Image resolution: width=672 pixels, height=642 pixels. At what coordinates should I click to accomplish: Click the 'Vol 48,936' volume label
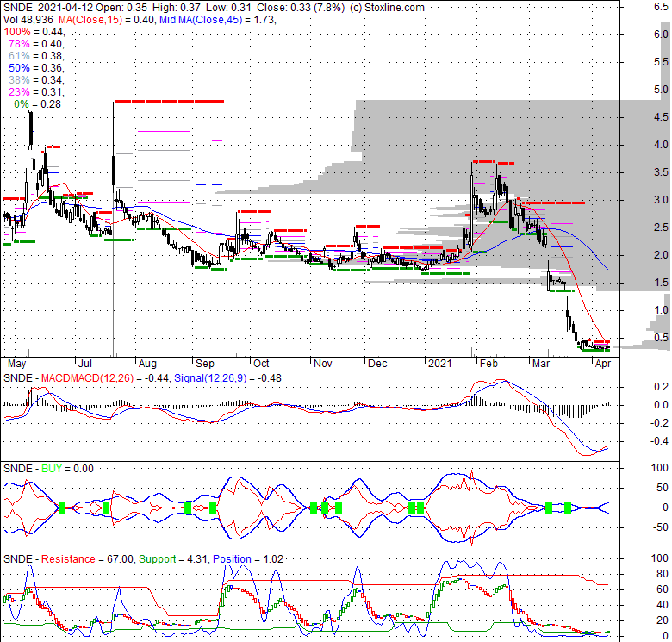tap(28, 20)
